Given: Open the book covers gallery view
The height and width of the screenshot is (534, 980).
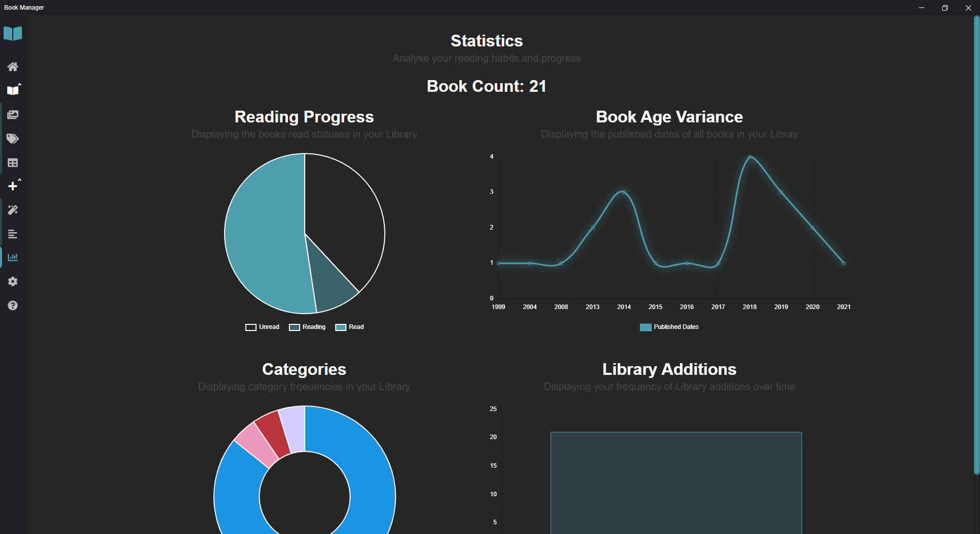Looking at the screenshot, I should (x=13, y=114).
